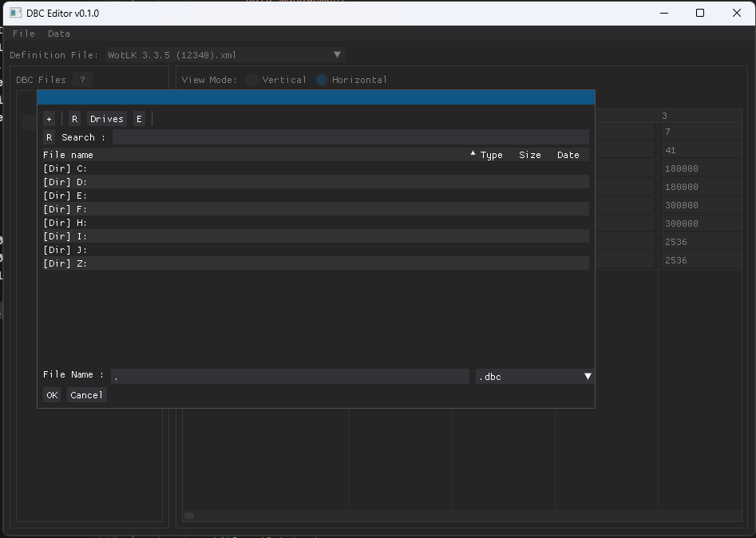The width and height of the screenshot is (756, 538).
Task: Toggle sorting by the Size column
Action: [x=529, y=154]
